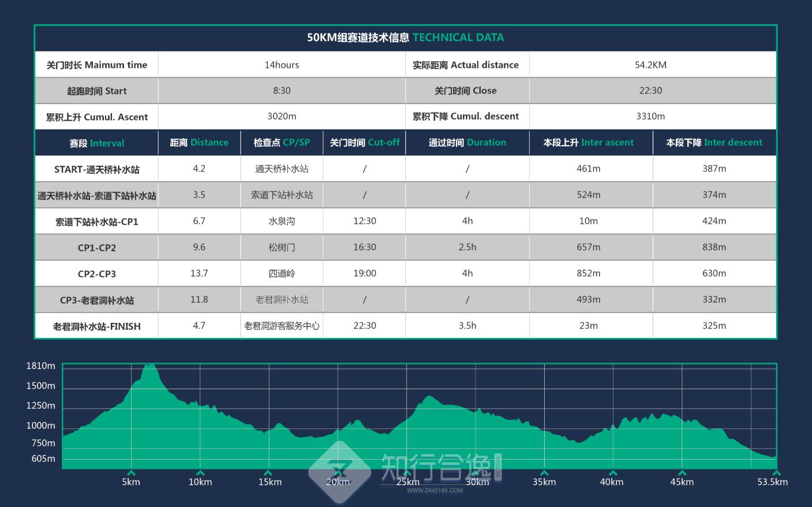Click the diamond-shaped watermark logo
812x507 pixels.
[x=339, y=471]
